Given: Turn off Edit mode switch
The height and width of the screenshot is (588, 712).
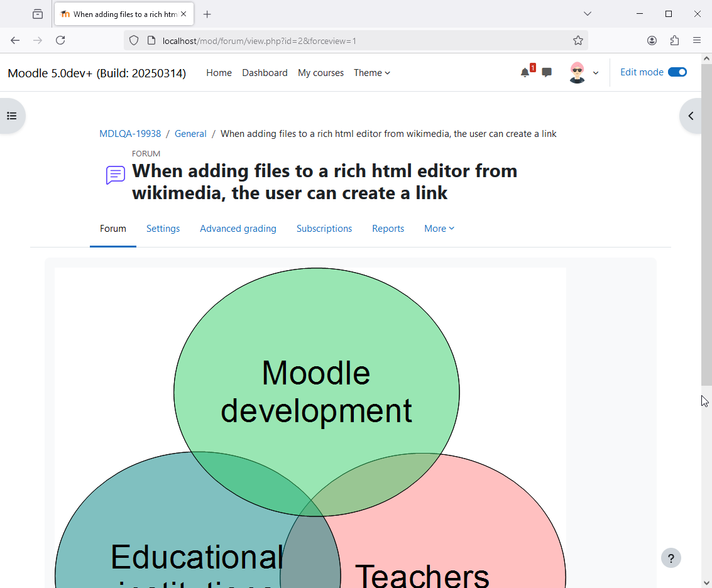Looking at the screenshot, I should coord(677,72).
